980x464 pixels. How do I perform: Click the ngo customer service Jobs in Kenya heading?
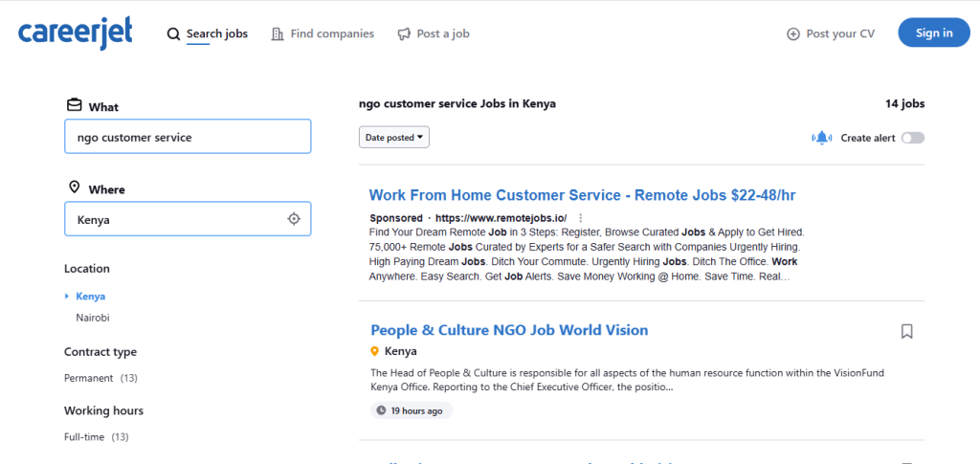click(x=457, y=103)
